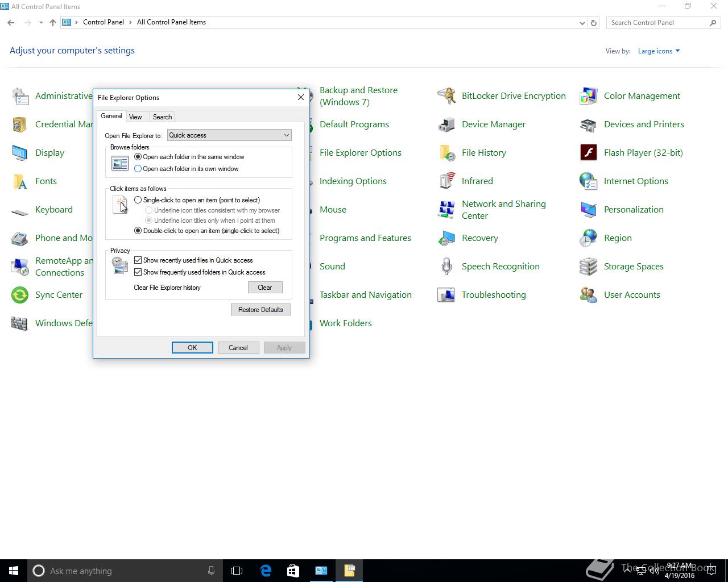Close the File Explorer Options dialog
The width and height of the screenshot is (728, 582).
pos(301,97)
